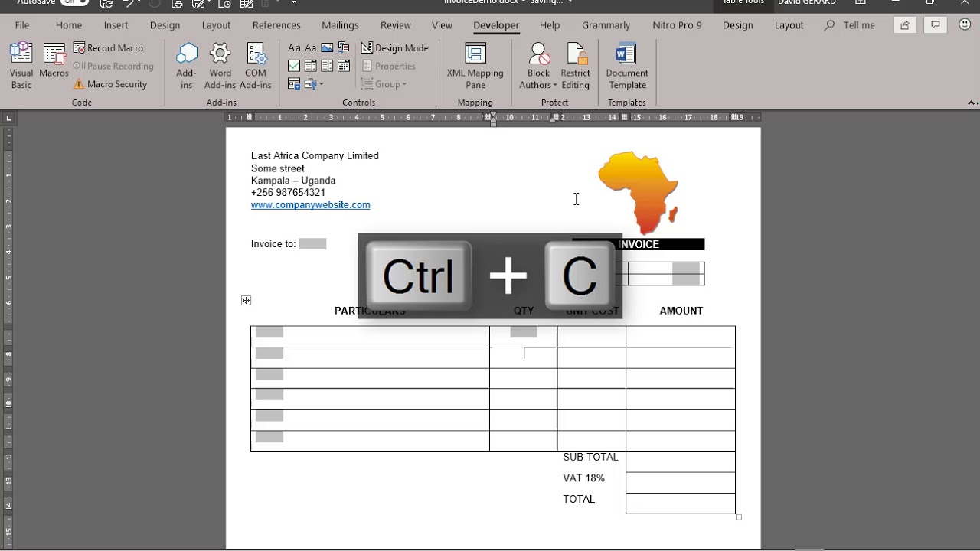Insert Check Box content control
This screenshot has height=551, width=980.
pyautogui.click(x=294, y=66)
